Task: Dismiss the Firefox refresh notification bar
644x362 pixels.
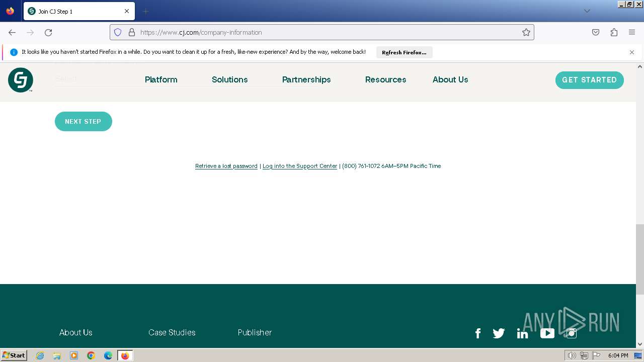Action: [x=632, y=52]
